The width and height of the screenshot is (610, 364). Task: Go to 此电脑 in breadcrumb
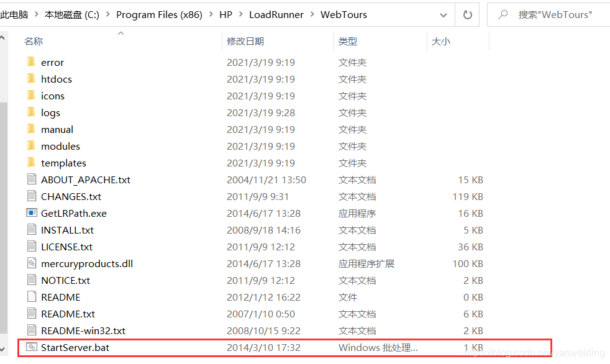click(x=14, y=15)
